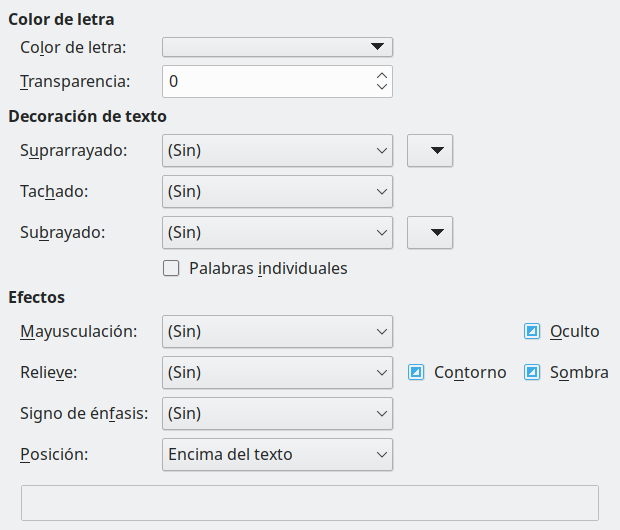The height and width of the screenshot is (530, 620).
Task: Open the Mayusculación dropdown
Action: (277, 331)
